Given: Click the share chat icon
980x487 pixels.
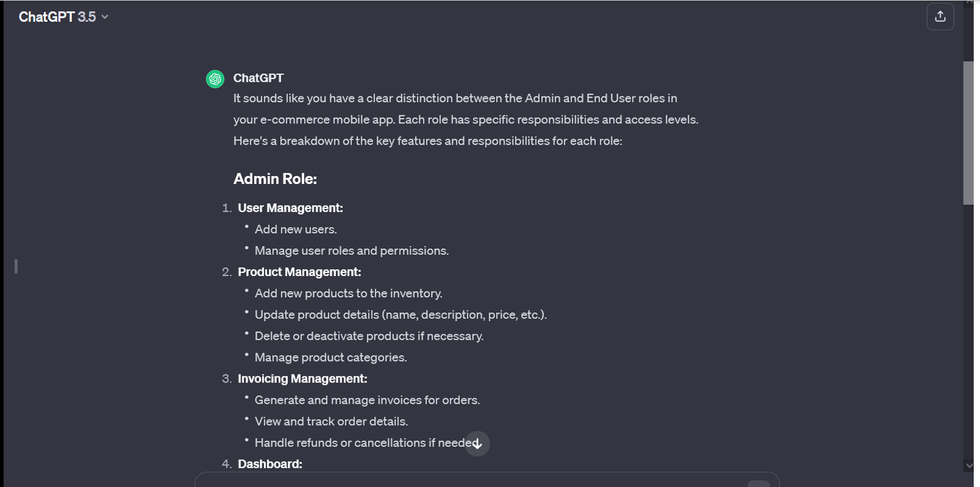Looking at the screenshot, I should pyautogui.click(x=940, y=17).
